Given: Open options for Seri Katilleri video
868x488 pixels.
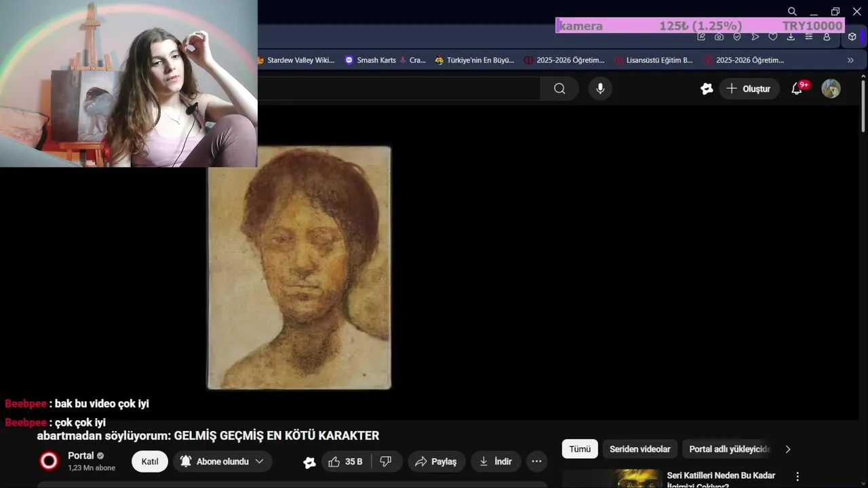Looking at the screenshot, I should [798, 476].
